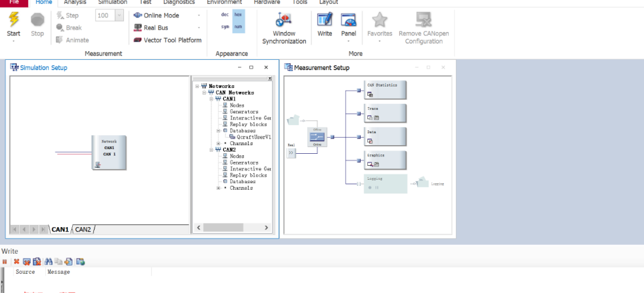The width and height of the screenshot is (644, 293).
Task: Open the Layout ribbon tab
Action: click(329, 3)
